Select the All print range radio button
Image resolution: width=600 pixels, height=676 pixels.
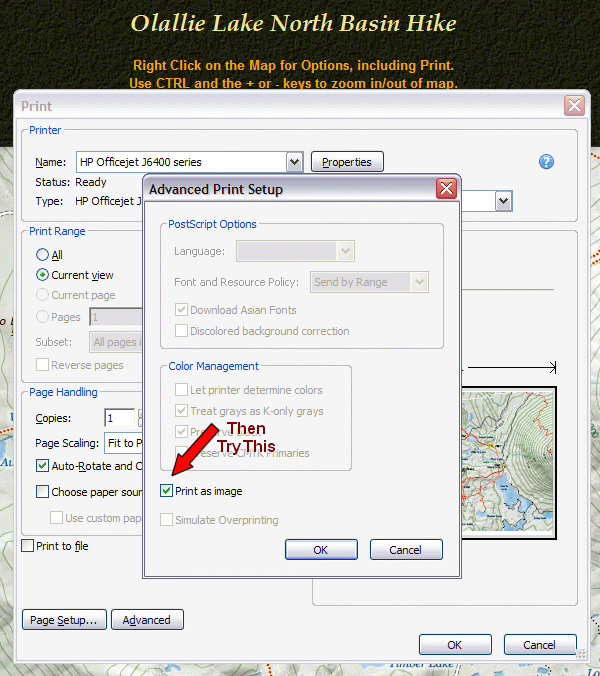pos(43,255)
